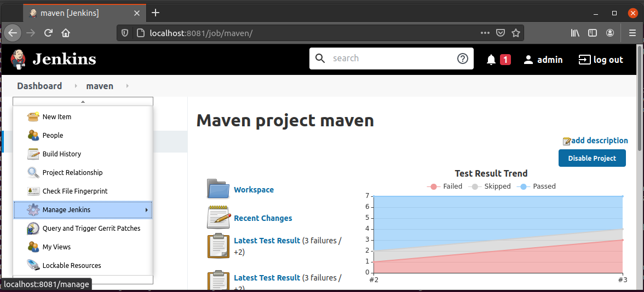Viewport: 644px width, 292px height.
Task: Open the dropdown chevron after maven breadcrumb
Action: tap(127, 86)
